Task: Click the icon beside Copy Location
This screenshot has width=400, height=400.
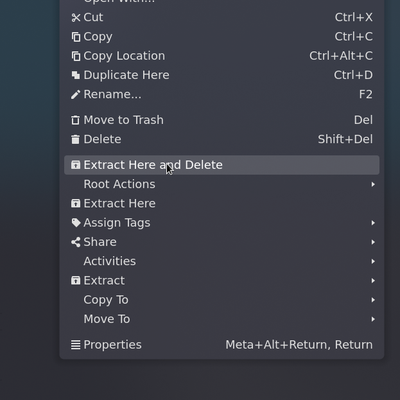Action: coord(76,56)
